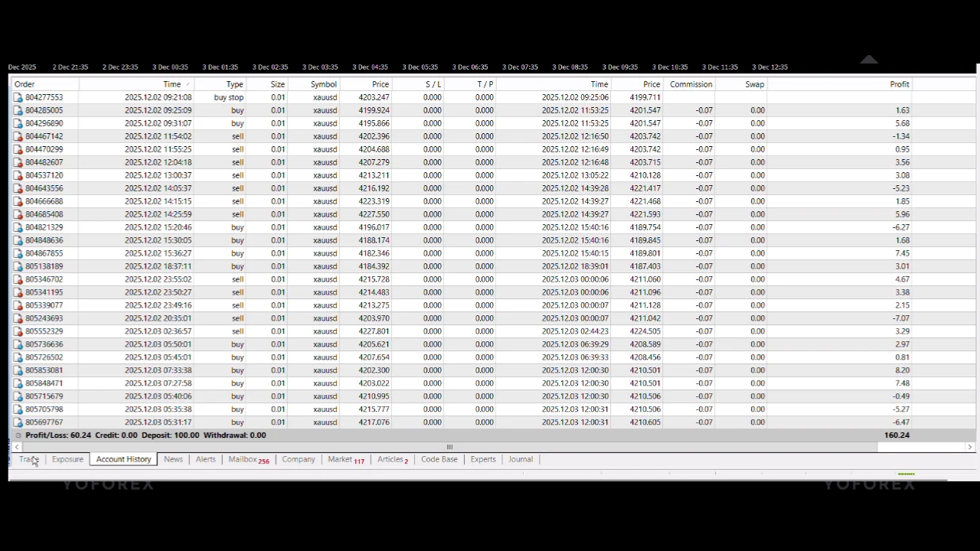Click the blue order document icon for 804296890
Image resolution: width=980 pixels, height=551 pixels.
(18, 123)
